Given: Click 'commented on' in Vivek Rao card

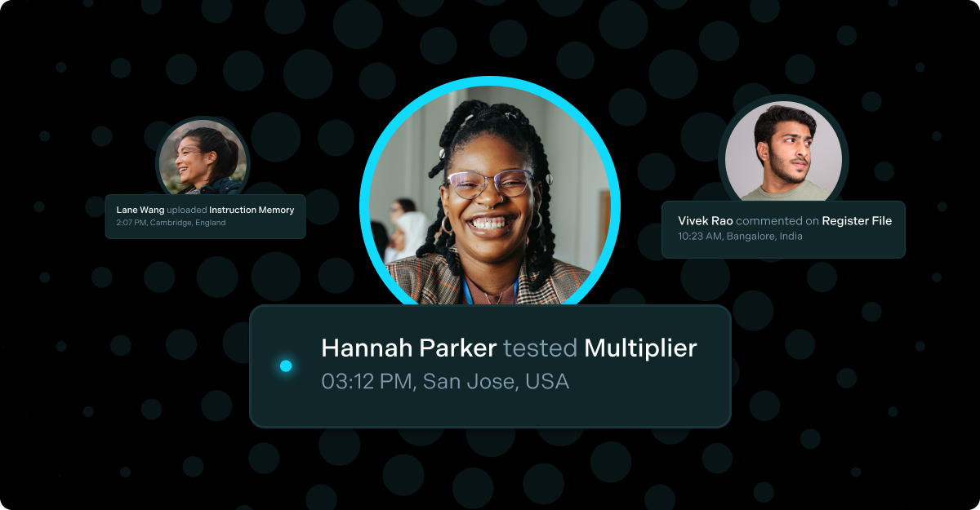Looking at the screenshot, I should tap(777, 221).
